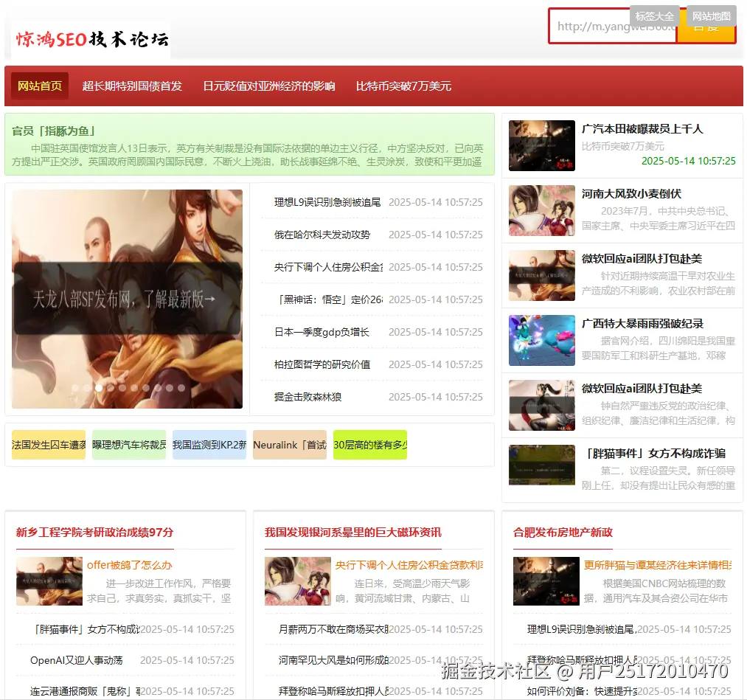Open 日本一季度gdp负增长 article
This screenshot has height=700, width=747.
click(322, 332)
